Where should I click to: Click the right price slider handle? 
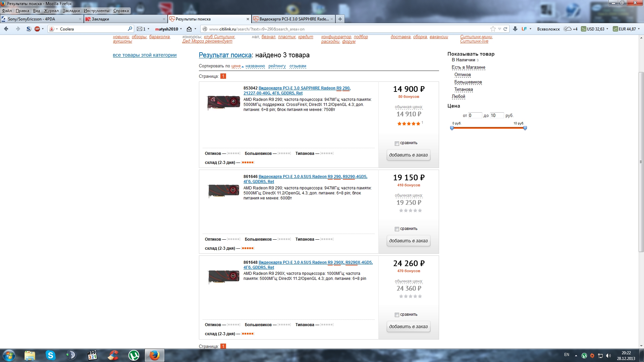point(525,128)
